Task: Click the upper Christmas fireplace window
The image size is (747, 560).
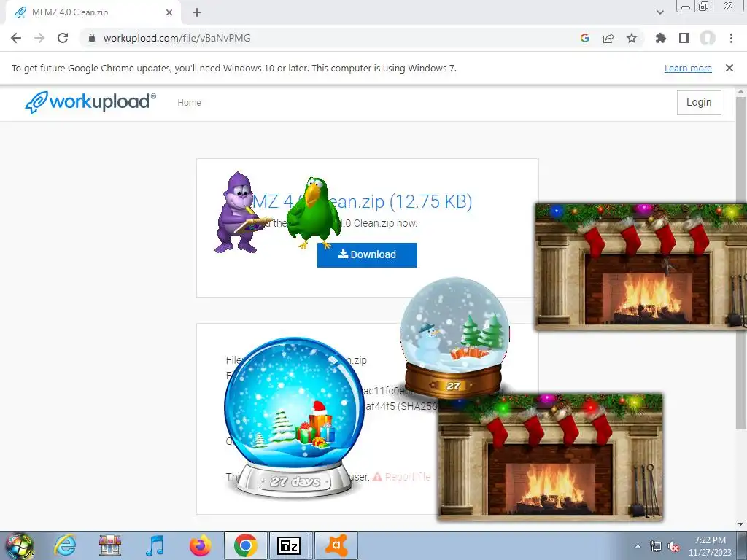Action: click(640, 267)
